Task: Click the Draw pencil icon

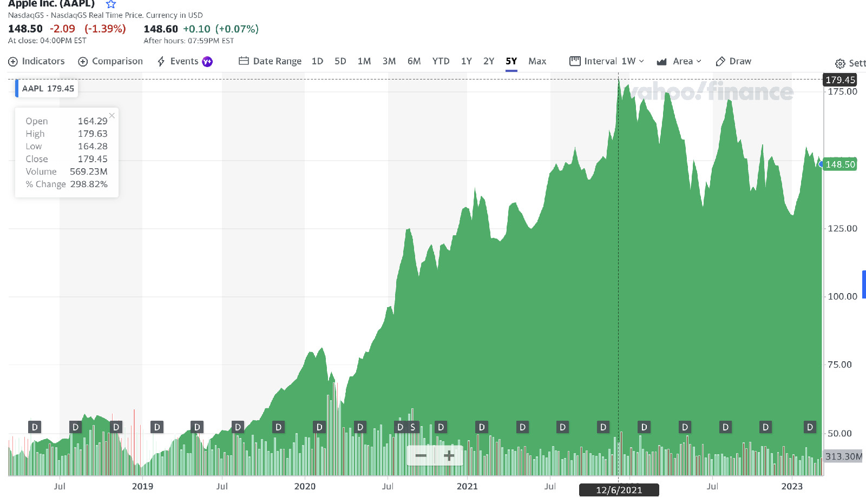Action: pyautogui.click(x=720, y=62)
